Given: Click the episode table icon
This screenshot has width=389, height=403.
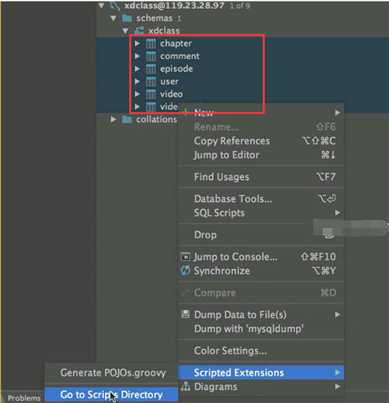Looking at the screenshot, I should click(151, 69).
